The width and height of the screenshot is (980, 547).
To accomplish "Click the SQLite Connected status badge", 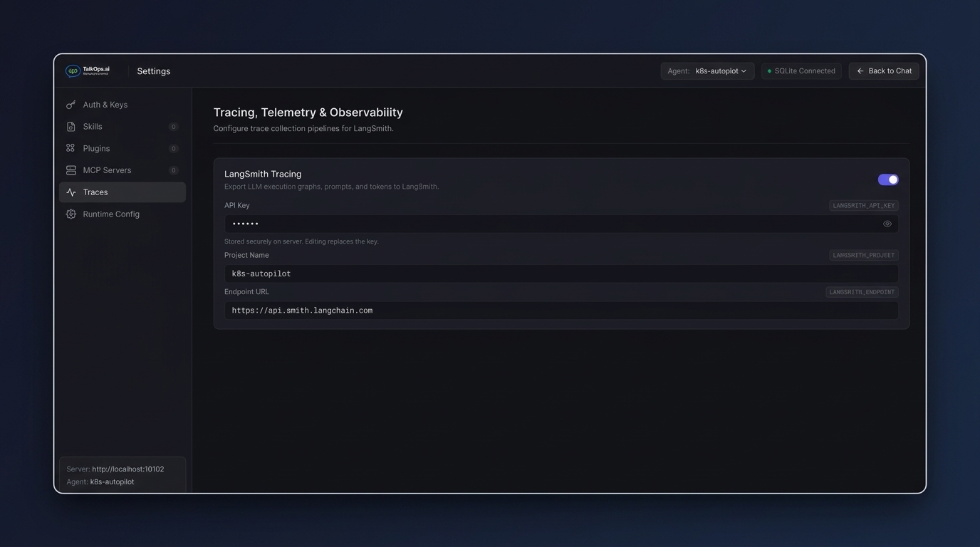I will [801, 71].
